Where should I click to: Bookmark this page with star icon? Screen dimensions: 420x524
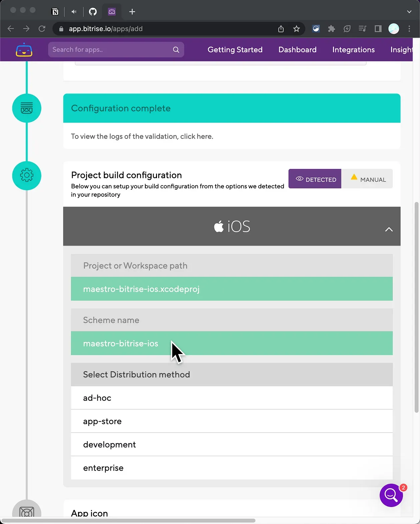(296, 29)
